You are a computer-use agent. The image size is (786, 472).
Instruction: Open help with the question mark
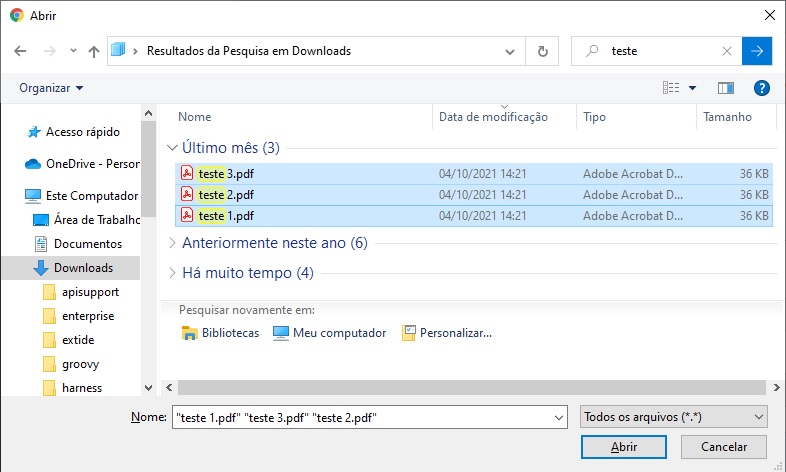[761, 88]
